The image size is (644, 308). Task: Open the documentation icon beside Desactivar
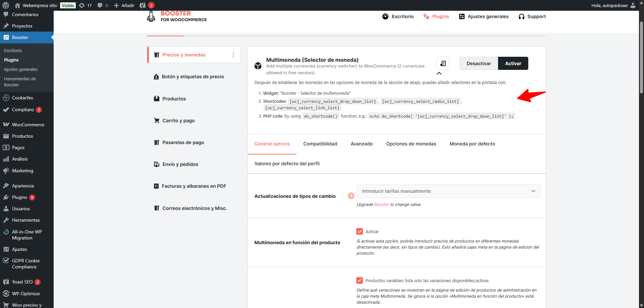click(x=443, y=63)
